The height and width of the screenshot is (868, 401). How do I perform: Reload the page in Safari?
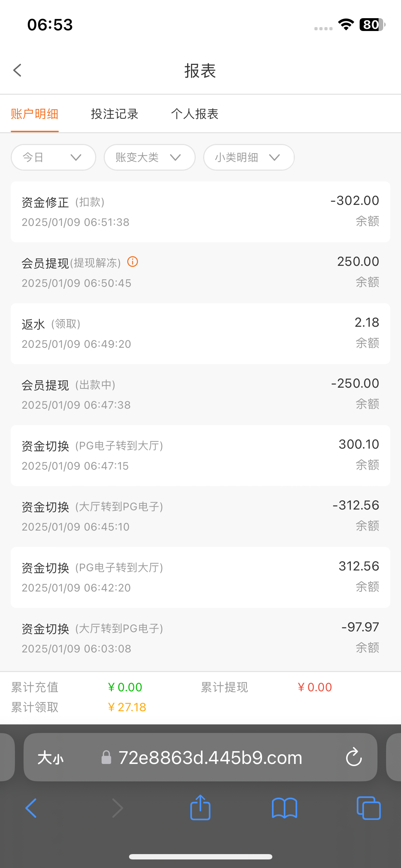click(x=354, y=758)
